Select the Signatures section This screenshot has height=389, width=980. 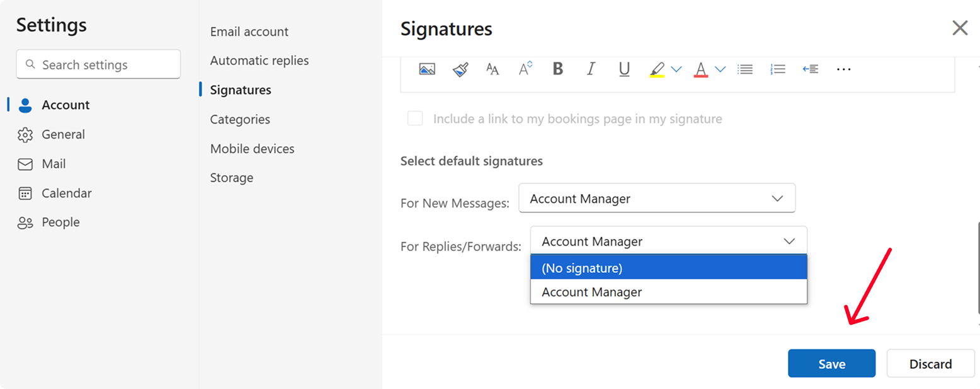[x=241, y=90]
